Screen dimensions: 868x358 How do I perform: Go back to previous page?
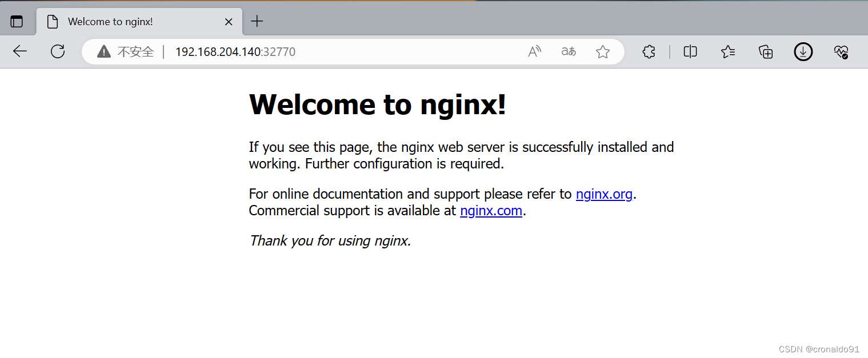pos(20,51)
